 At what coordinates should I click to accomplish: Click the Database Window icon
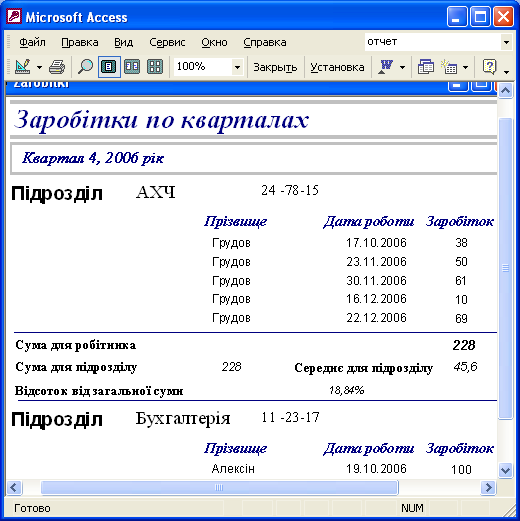click(x=426, y=67)
